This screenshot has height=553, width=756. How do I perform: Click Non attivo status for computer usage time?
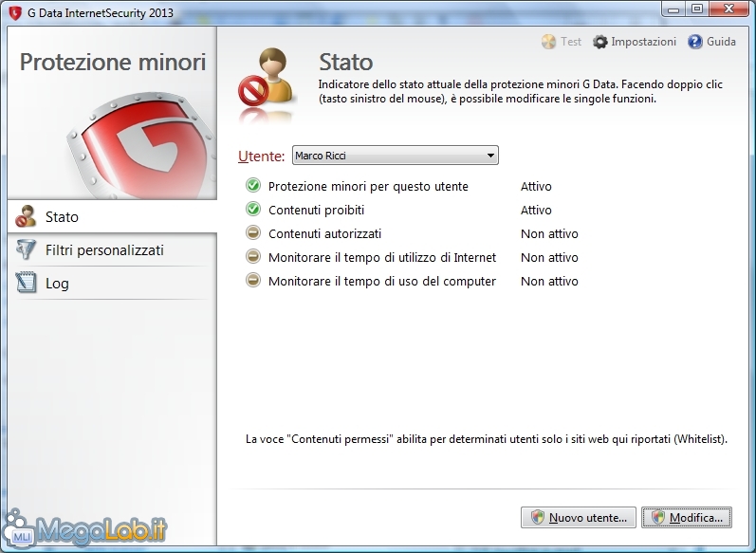click(549, 281)
